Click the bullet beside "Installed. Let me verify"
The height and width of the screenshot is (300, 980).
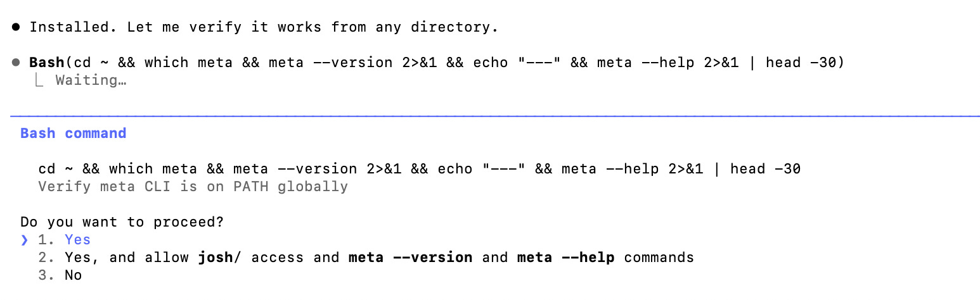pyautogui.click(x=16, y=27)
